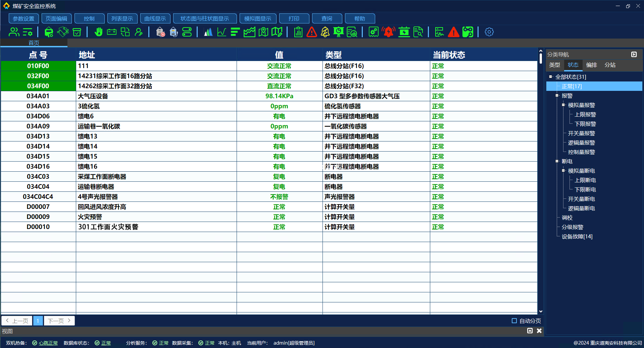Collapse the 模拟量断电 tree branch
Image resolution: width=644 pixels, height=348 pixels.
pos(563,171)
